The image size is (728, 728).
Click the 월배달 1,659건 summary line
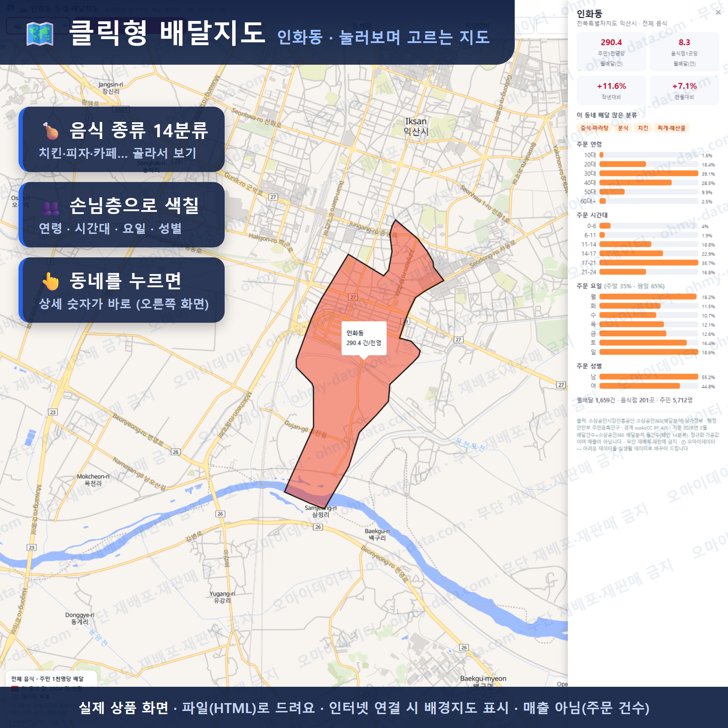[x=635, y=400]
